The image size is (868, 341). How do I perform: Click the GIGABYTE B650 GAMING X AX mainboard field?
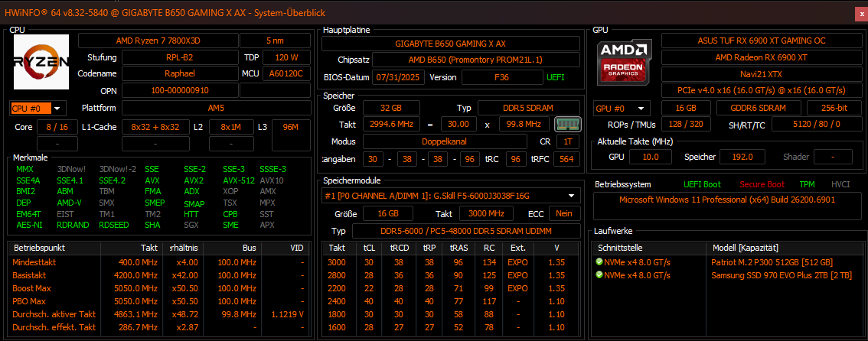pos(450,43)
